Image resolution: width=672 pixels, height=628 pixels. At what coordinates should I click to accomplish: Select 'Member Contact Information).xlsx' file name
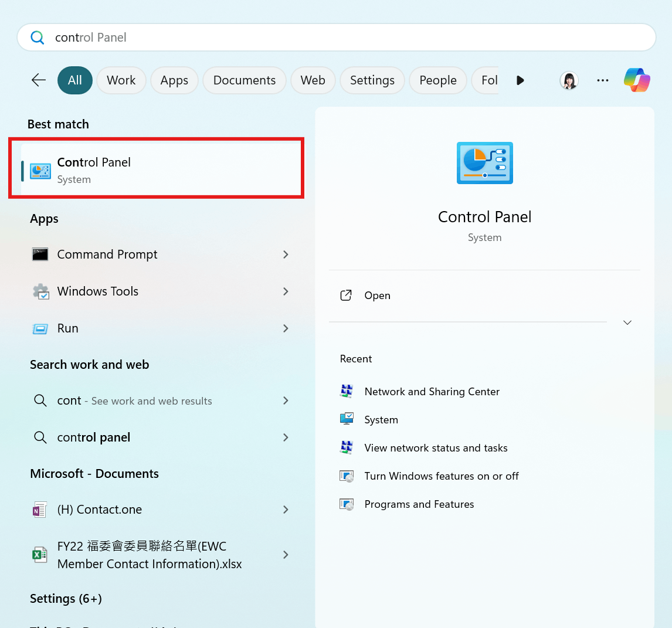pyautogui.click(x=150, y=564)
